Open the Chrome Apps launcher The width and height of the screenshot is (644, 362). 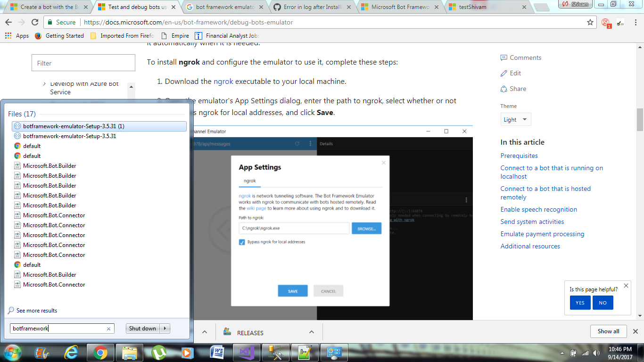click(x=8, y=35)
